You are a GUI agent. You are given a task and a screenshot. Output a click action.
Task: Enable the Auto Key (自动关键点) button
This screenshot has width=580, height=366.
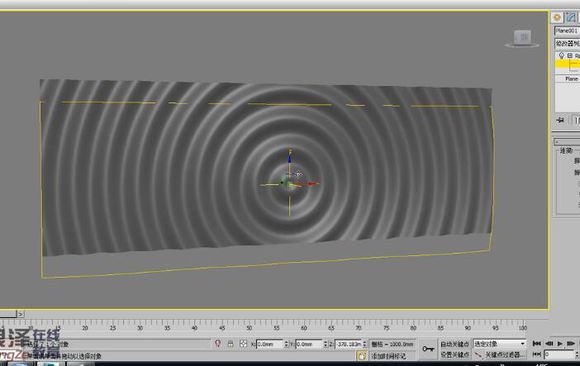(x=455, y=344)
